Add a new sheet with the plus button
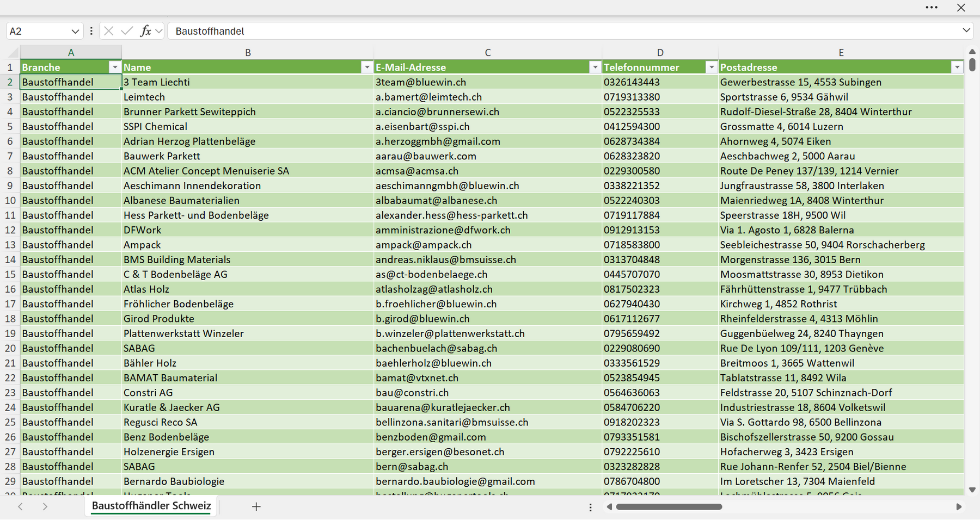The width and height of the screenshot is (980, 520). [x=256, y=506]
